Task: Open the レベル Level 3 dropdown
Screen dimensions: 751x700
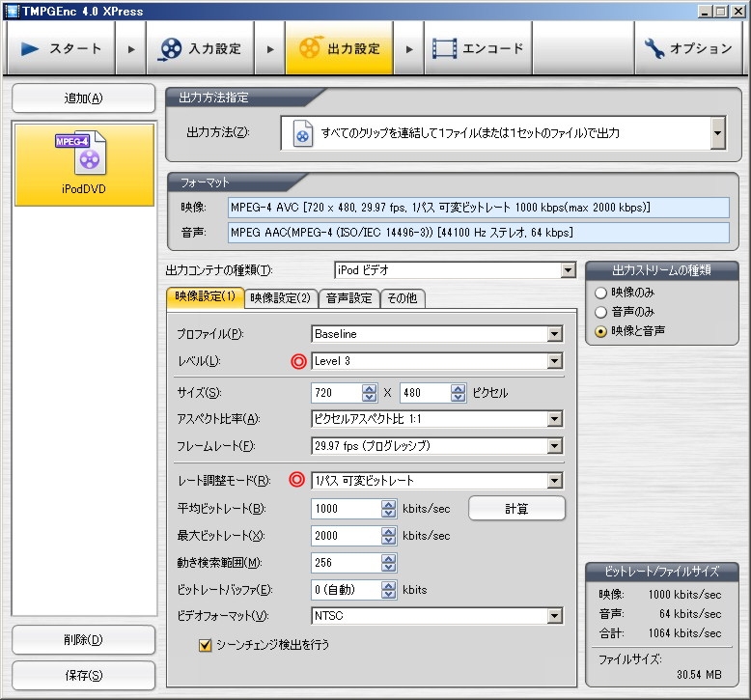Action: (x=554, y=361)
